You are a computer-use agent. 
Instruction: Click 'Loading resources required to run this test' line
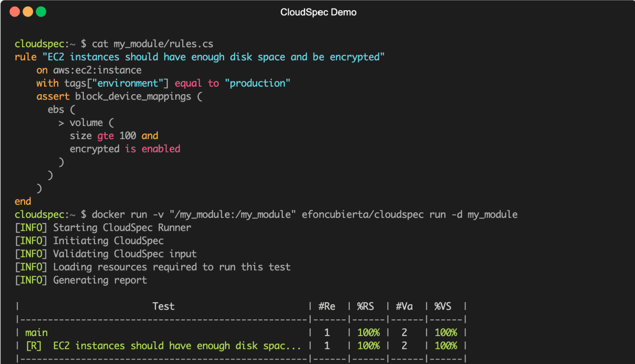172,267
